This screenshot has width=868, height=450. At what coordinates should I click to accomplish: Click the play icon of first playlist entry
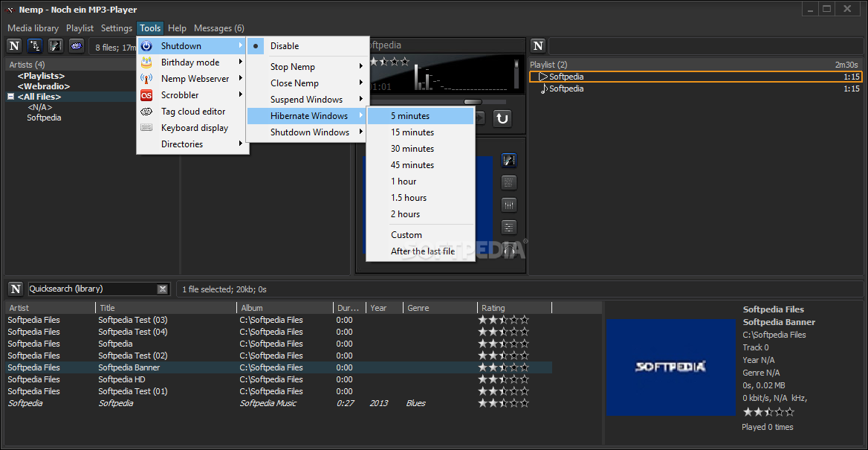(543, 77)
